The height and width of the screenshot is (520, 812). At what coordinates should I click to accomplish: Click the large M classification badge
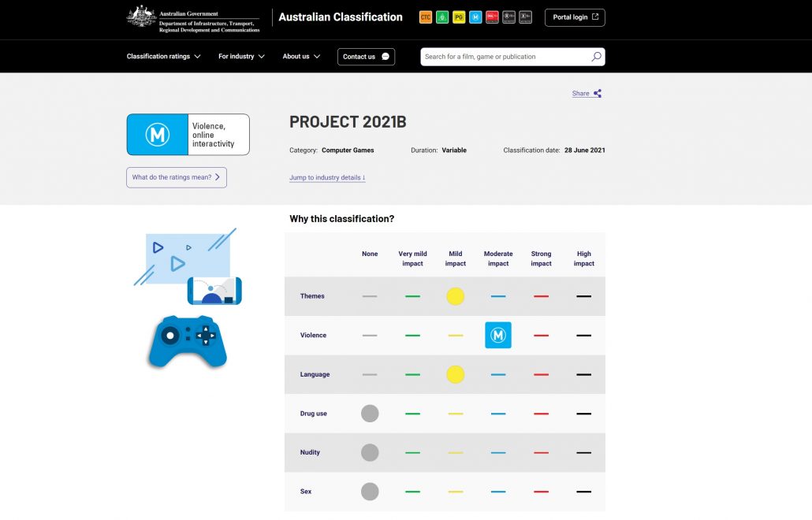(x=158, y=135)
